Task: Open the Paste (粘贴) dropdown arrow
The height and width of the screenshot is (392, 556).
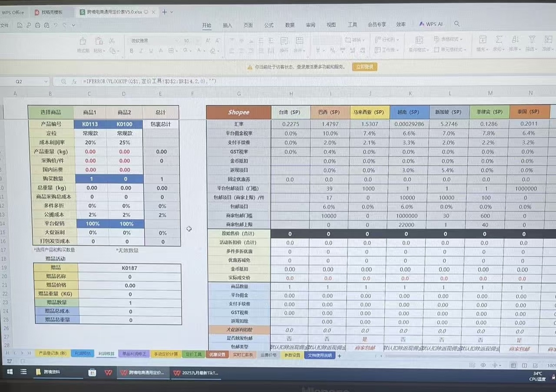Action: tap(105, 51)
